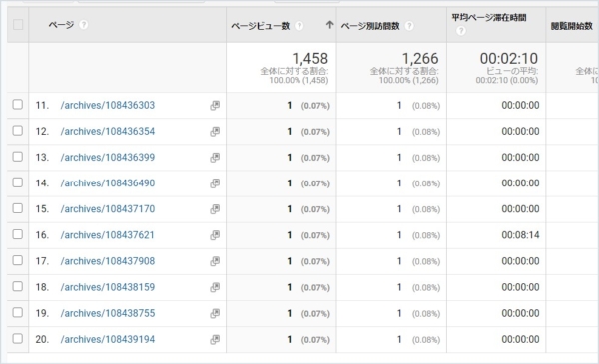Open the /archives/108436354 page link
599x364 pixels.
108,131
